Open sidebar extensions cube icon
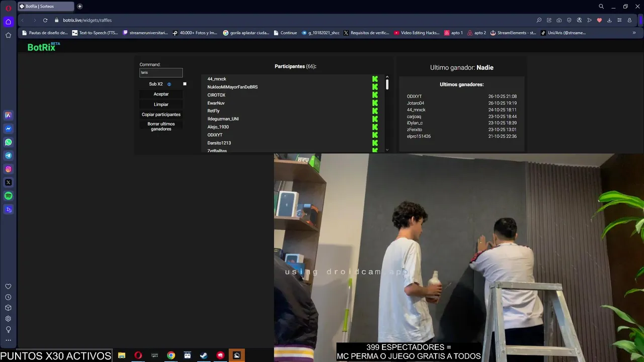This screenshot has height=362, width=644. coord(8,308)
